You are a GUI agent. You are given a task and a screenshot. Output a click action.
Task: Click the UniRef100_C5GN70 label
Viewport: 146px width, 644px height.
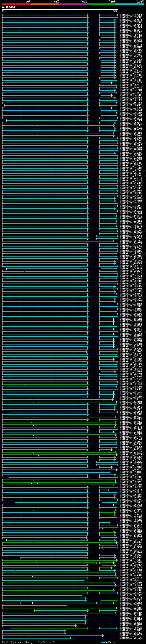[x=131, y=369]
